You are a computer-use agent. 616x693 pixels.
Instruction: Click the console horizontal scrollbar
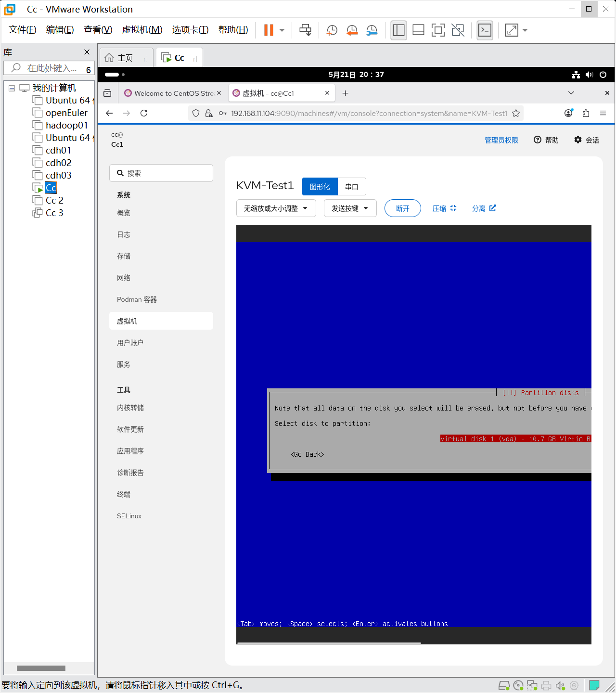(x=329, y=642)
